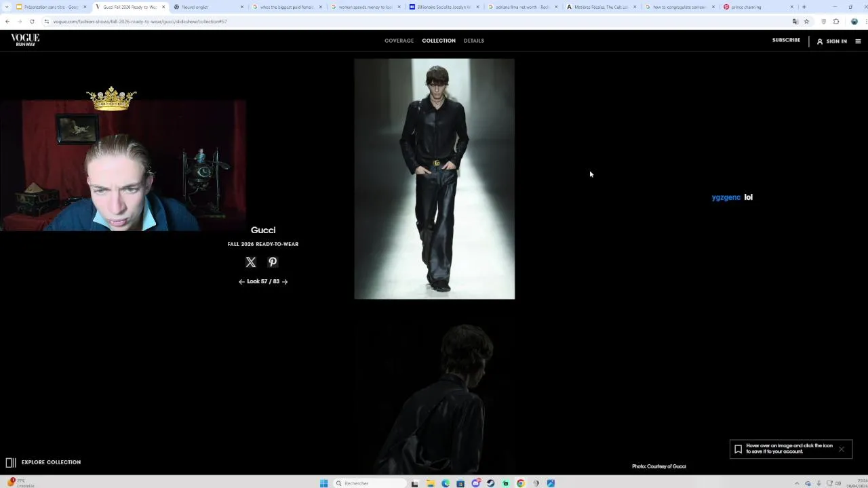Switch to the Billionaire Socialite tab
This screenshot has height=488, width=868.
coord(444,7)
